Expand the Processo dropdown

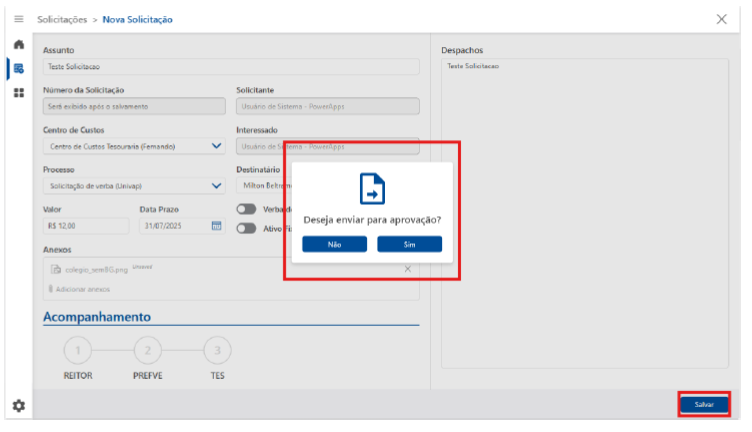tap(217, 185)
